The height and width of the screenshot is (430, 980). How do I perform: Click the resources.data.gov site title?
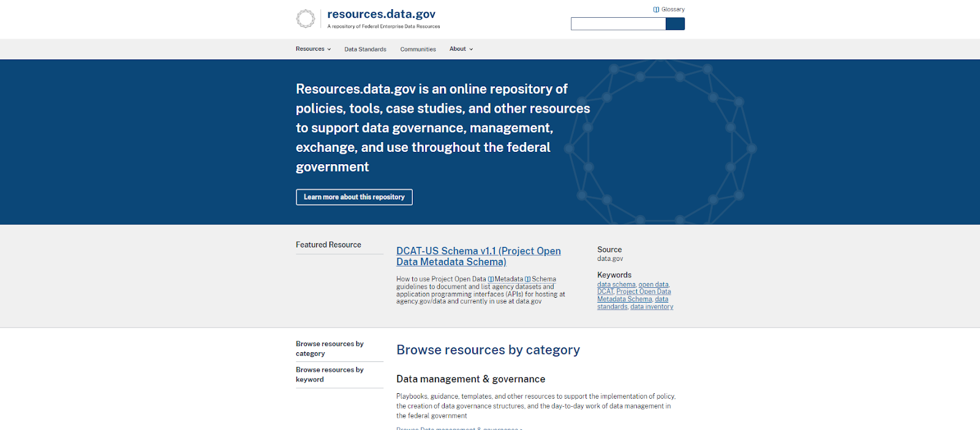(382, 14)
